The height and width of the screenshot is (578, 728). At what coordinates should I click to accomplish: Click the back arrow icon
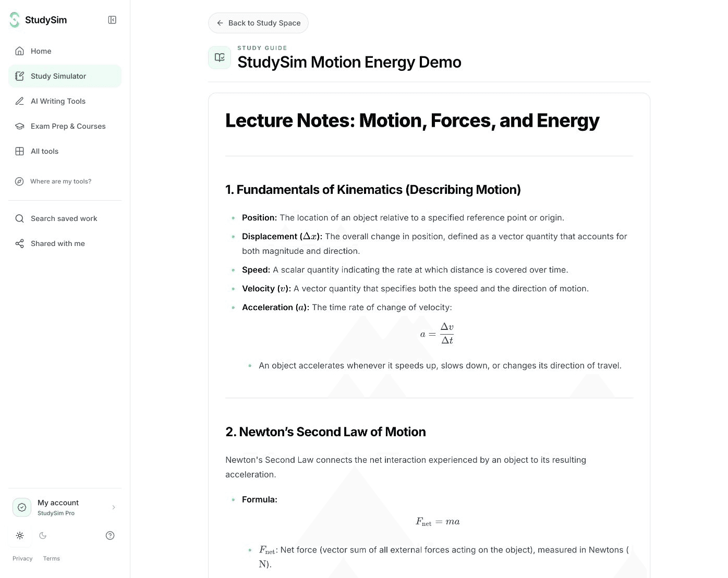(220, 23)
